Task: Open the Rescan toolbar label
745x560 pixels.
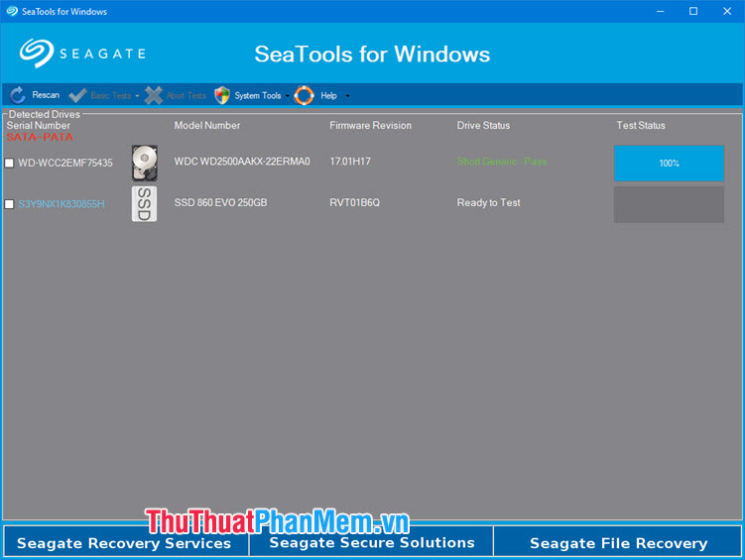Action: 46,95
